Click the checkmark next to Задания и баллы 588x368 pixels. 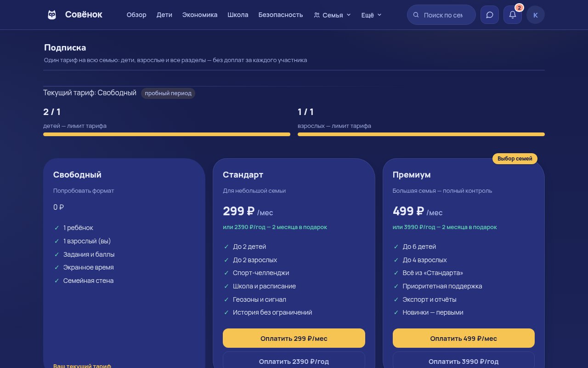point(57,254)
